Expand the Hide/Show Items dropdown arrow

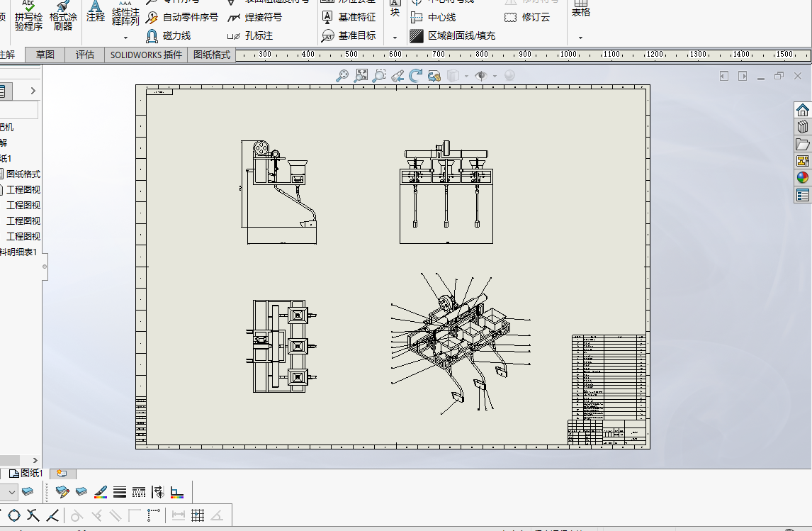click(x=495, y=76)
